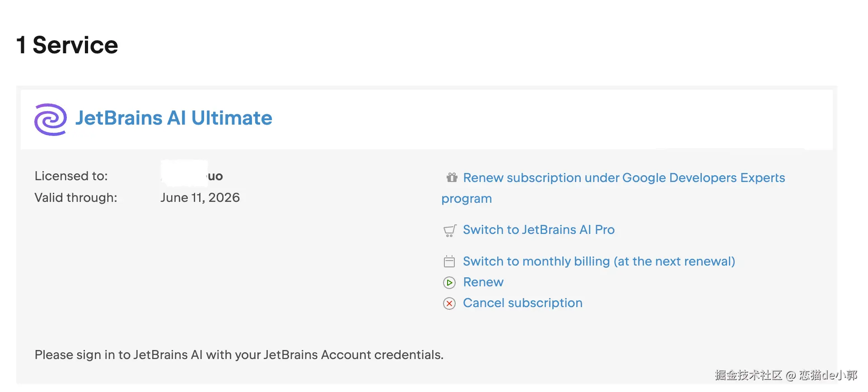Switch to monthly billing at next renewal
The image size is (868, 392).
[x=599, y=261]
